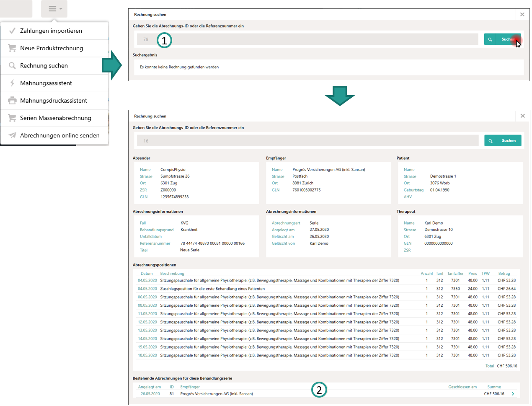Open the 26.05.2020 existing invoice date link

[x=150, y=394]
